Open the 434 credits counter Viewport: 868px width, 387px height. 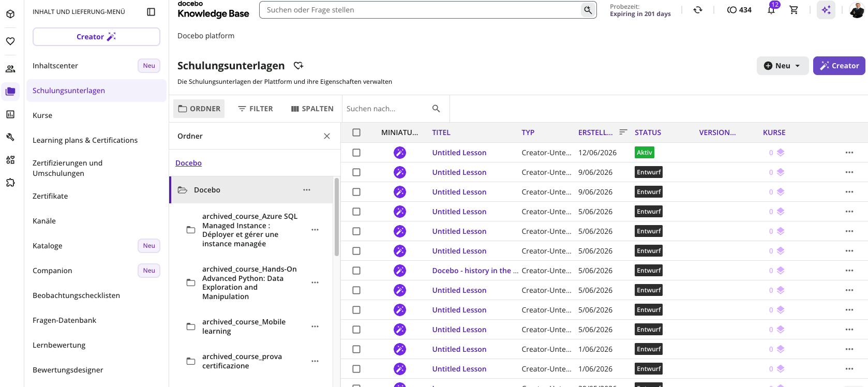pyautogui.click(x=739, y=10)
